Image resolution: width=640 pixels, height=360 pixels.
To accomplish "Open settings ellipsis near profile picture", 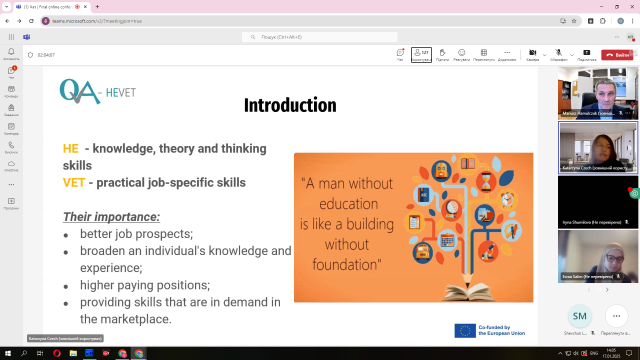I will click(617, 37).
